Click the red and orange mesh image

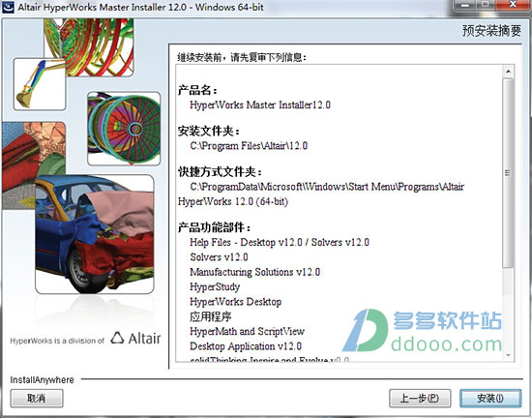(34, 165)
